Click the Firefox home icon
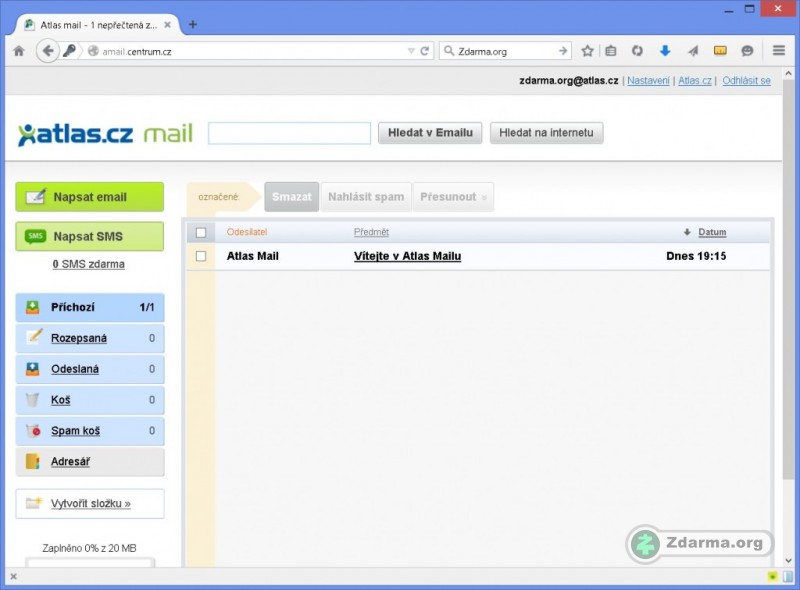This screenshot has height=590, width=800. point(19,51)
